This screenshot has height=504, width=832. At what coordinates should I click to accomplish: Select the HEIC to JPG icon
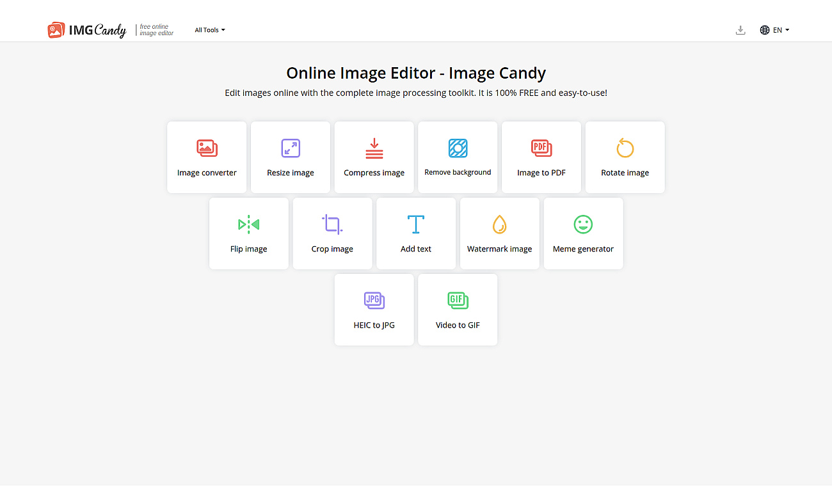coord(374,301)
